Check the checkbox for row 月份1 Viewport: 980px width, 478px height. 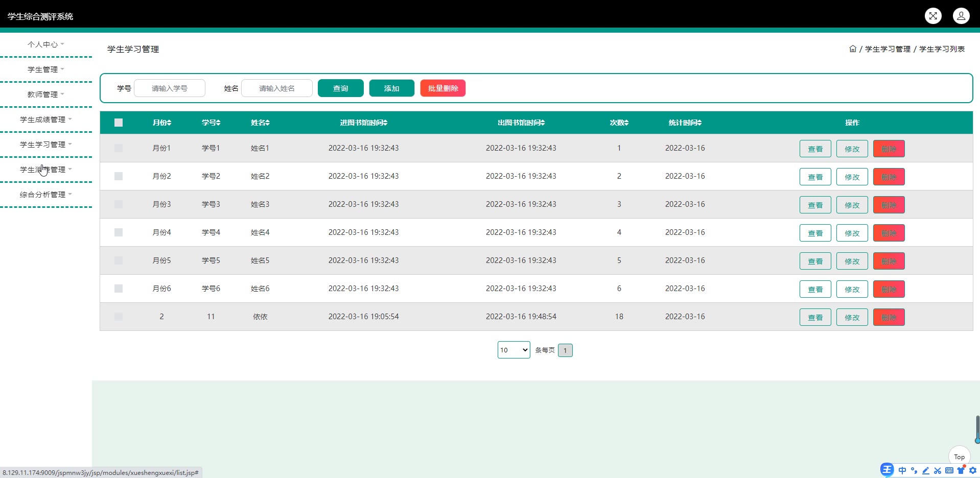tap(119, 148)
